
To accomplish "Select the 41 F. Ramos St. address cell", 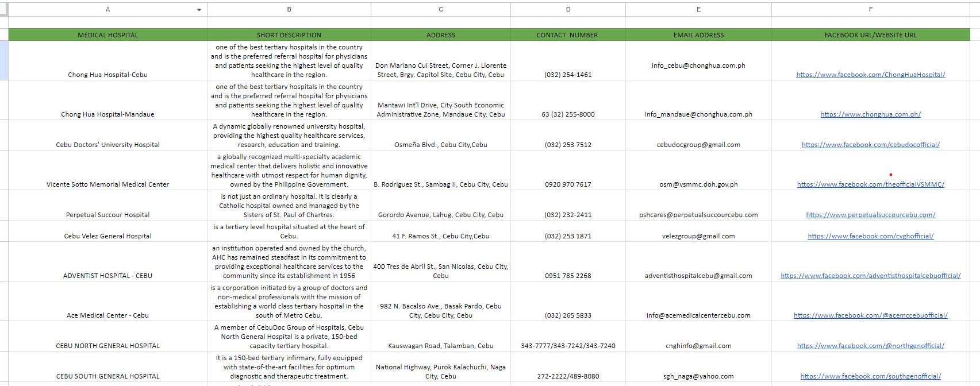I will [x=441, y=231].
